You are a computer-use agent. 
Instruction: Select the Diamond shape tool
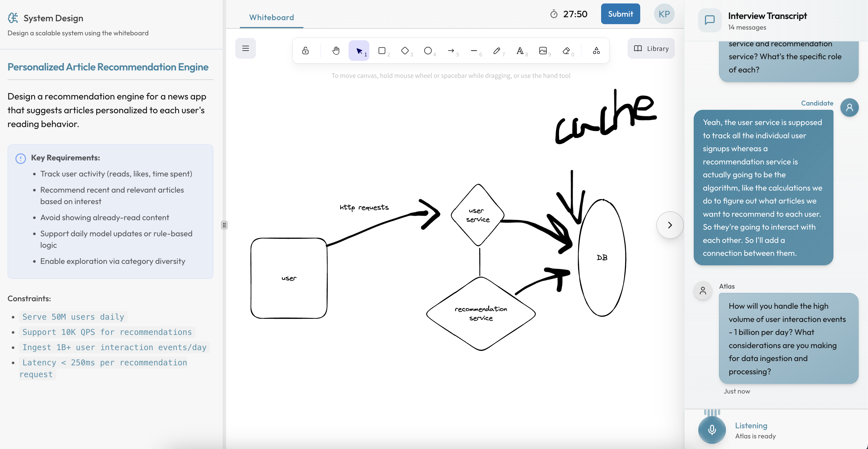405,51
